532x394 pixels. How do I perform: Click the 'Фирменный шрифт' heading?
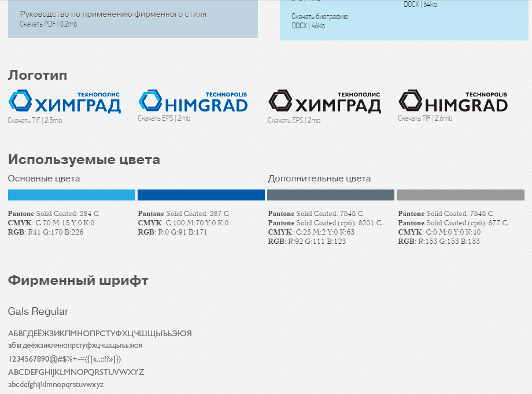pos(79,281)
